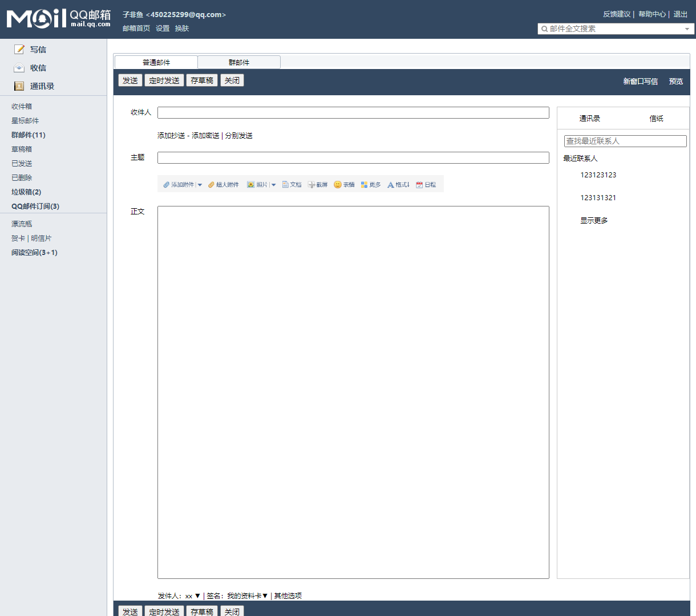Toggle the 格式 formatting toolbar
The height and width of the screenshot is (616, 696).
tap(392, 184)
